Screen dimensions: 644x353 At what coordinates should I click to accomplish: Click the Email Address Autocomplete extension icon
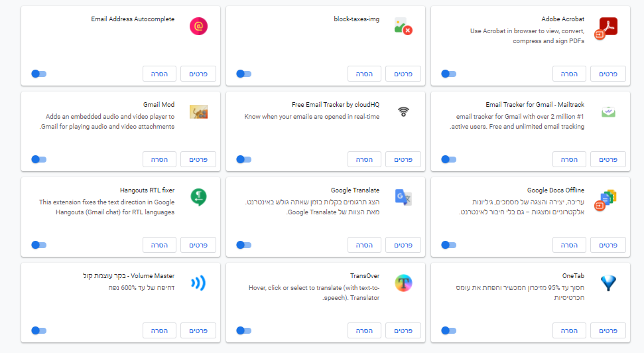pyautogui.click(x=198, y=27)
